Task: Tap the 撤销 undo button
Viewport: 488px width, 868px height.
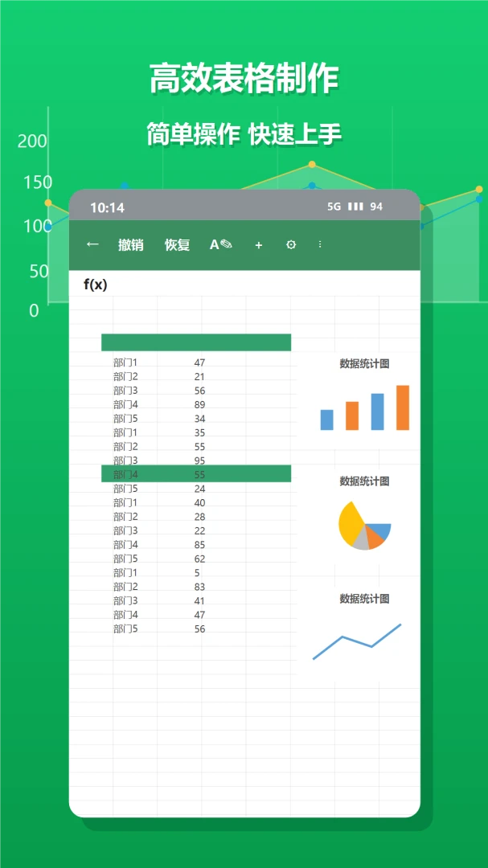Action: click(x=131, y=244)
